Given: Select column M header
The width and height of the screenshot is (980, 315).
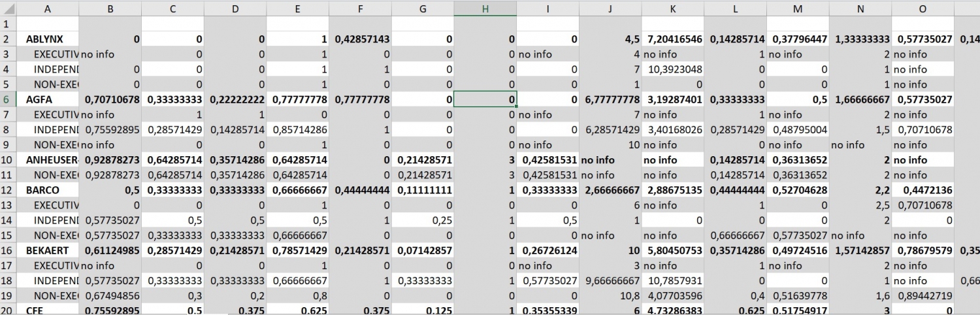Looking at the screenshot, I should (x=798, y=9).
